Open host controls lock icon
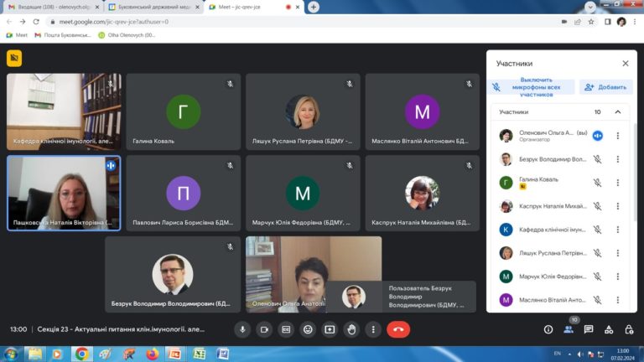 630,329
